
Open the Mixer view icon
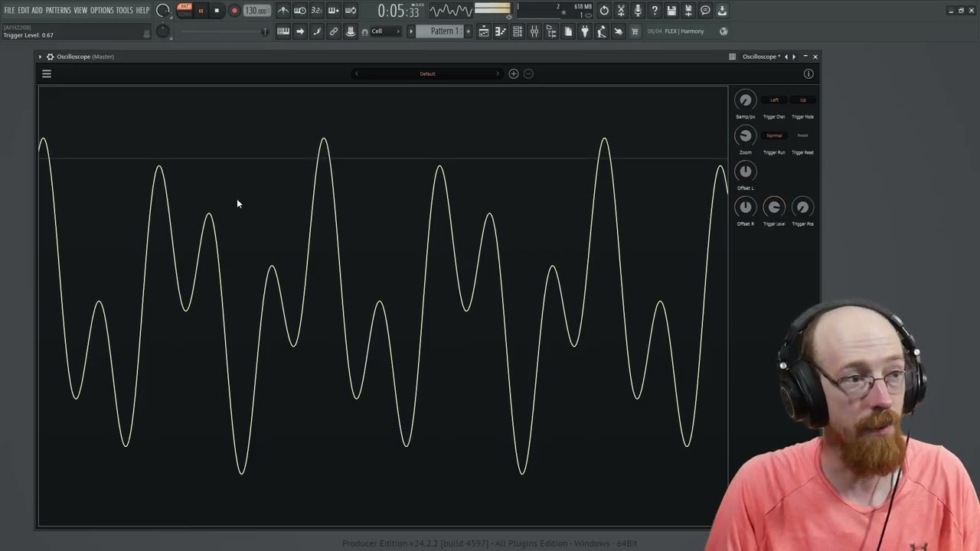[x=534, y=31]
